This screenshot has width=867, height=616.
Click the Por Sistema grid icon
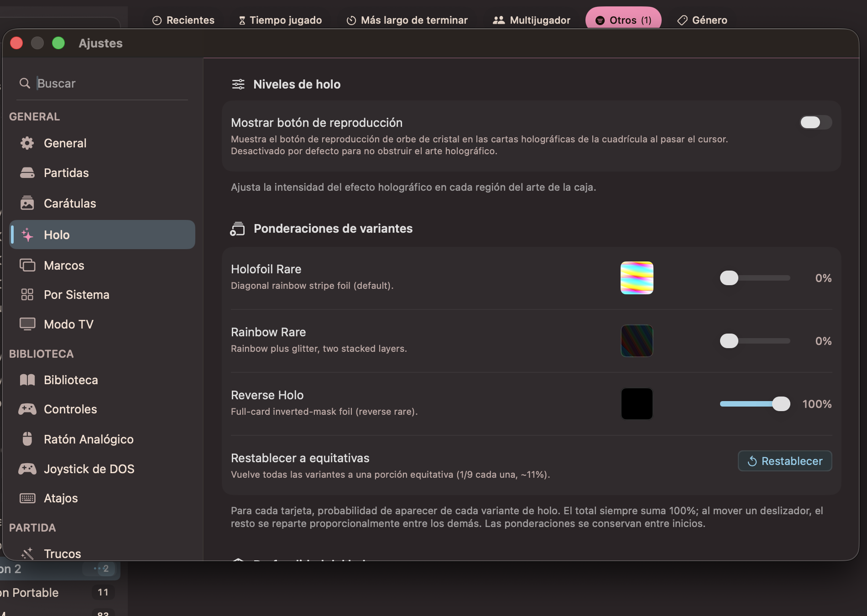tap(27, 295)
